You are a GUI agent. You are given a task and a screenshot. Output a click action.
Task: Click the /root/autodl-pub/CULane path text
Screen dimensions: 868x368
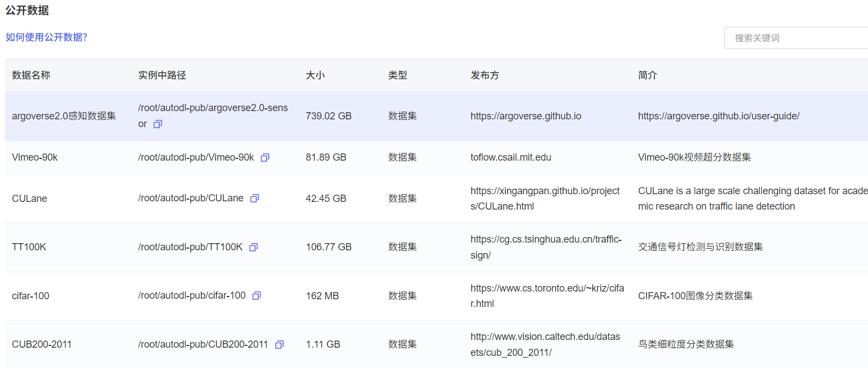coord(191,198)
